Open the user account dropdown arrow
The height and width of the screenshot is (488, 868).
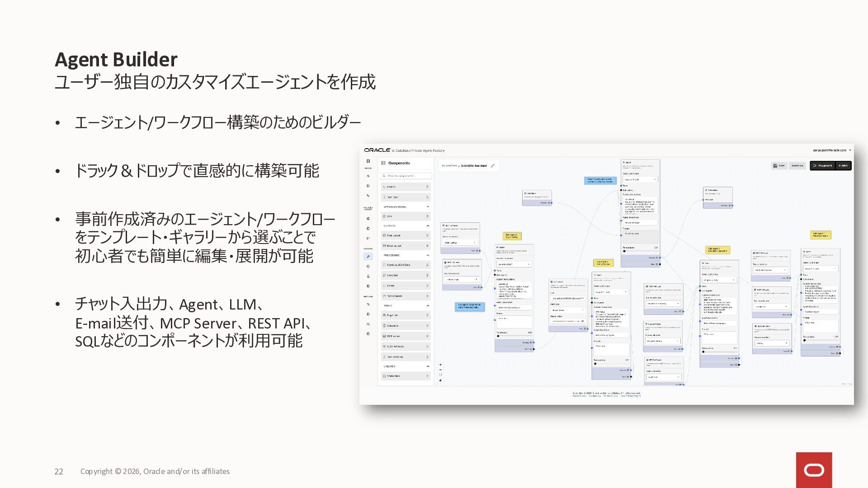(850, 150)
